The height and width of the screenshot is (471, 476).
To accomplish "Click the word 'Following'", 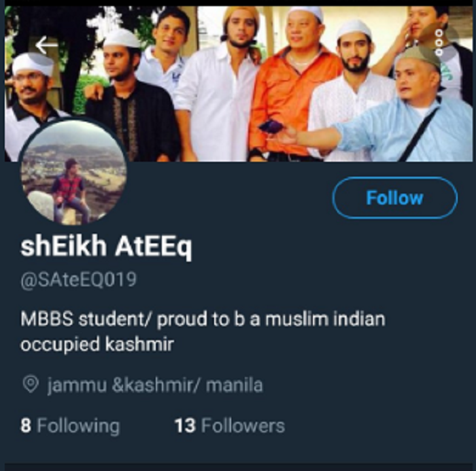I will click(78, 426).
